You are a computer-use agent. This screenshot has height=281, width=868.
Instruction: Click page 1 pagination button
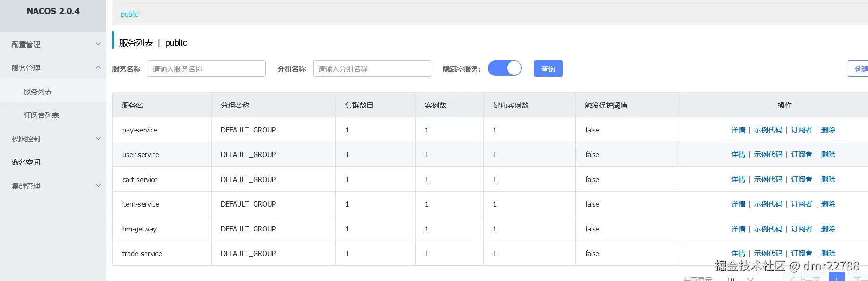836,278
